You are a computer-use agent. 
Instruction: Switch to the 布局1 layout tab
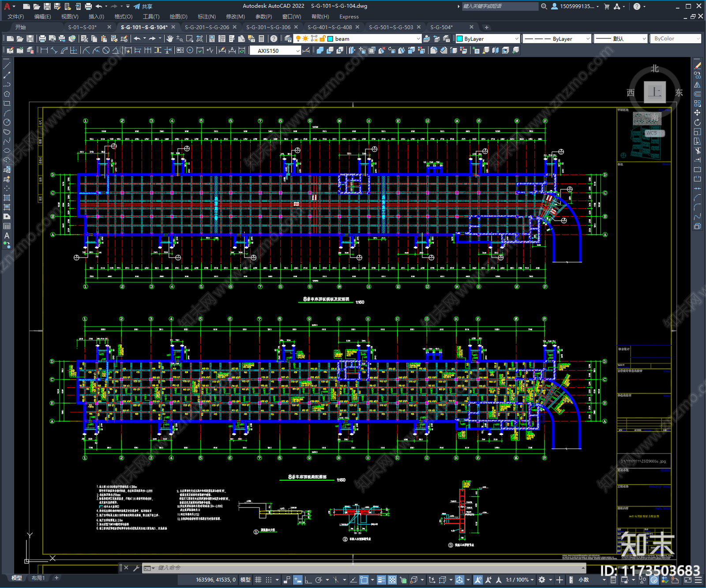pos(38,578)
